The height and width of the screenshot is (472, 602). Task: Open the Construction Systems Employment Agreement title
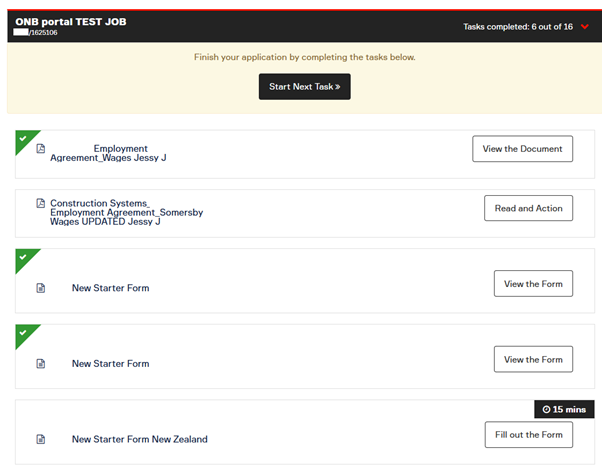[119, 212]
